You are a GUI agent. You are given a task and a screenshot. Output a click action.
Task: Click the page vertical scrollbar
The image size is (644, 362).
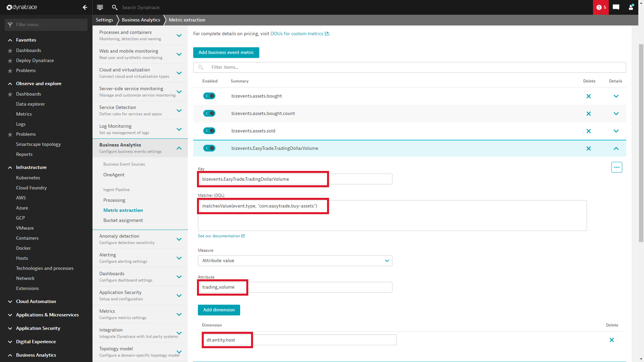click(x=641, y=143)
